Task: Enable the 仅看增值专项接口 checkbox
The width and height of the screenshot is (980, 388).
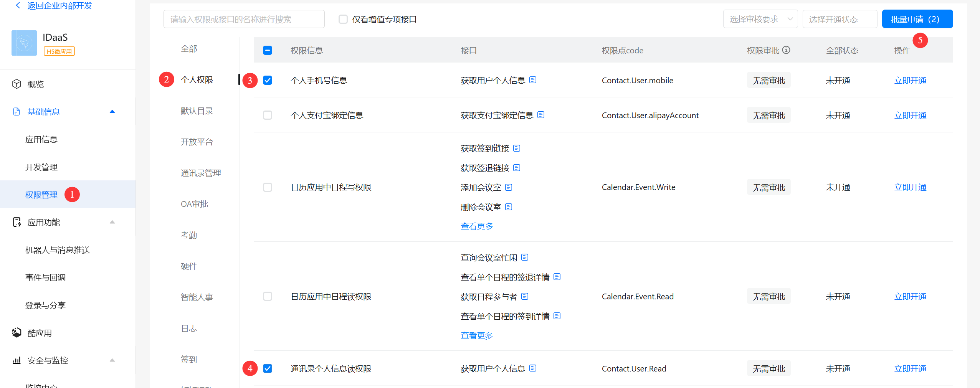Action: 343,19
